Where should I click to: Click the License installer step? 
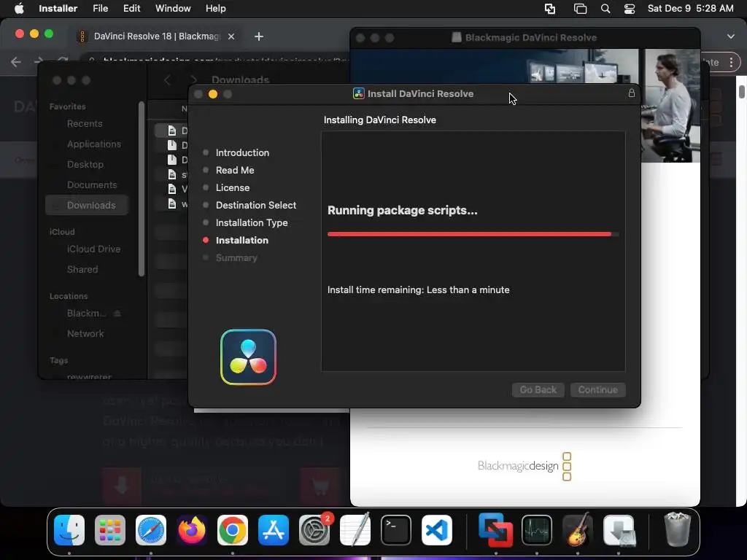[233, 187]
